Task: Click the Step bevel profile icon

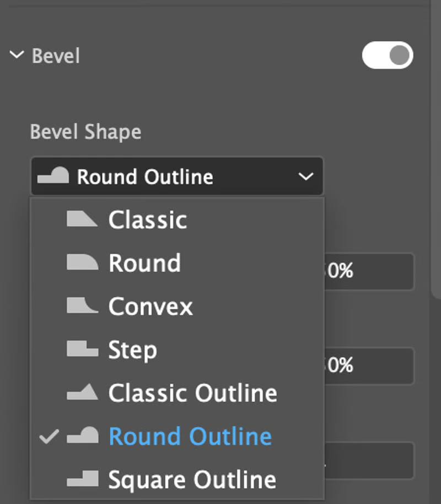Action: [x=82, y=349]
